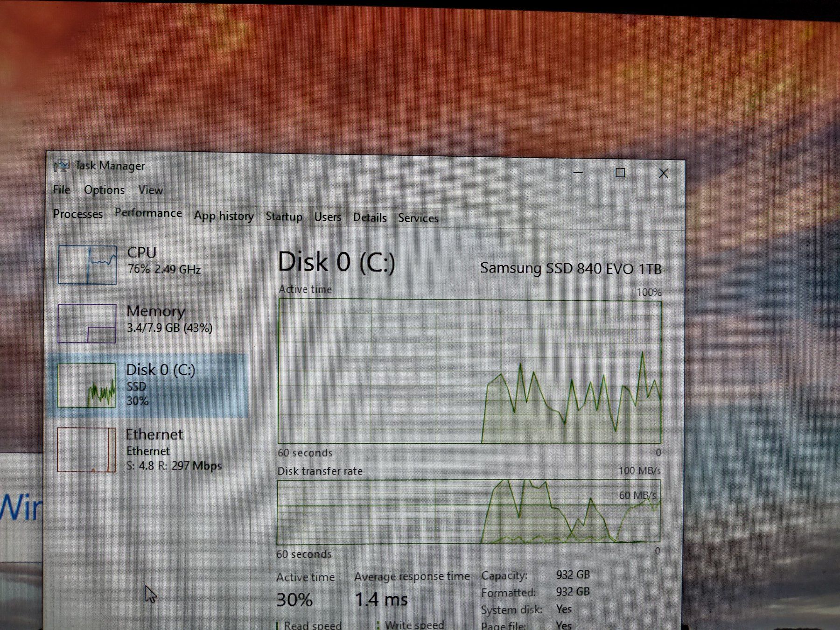840x630 pixels.
Task: Close the Task Manager window
Action: tap(663, 173)
